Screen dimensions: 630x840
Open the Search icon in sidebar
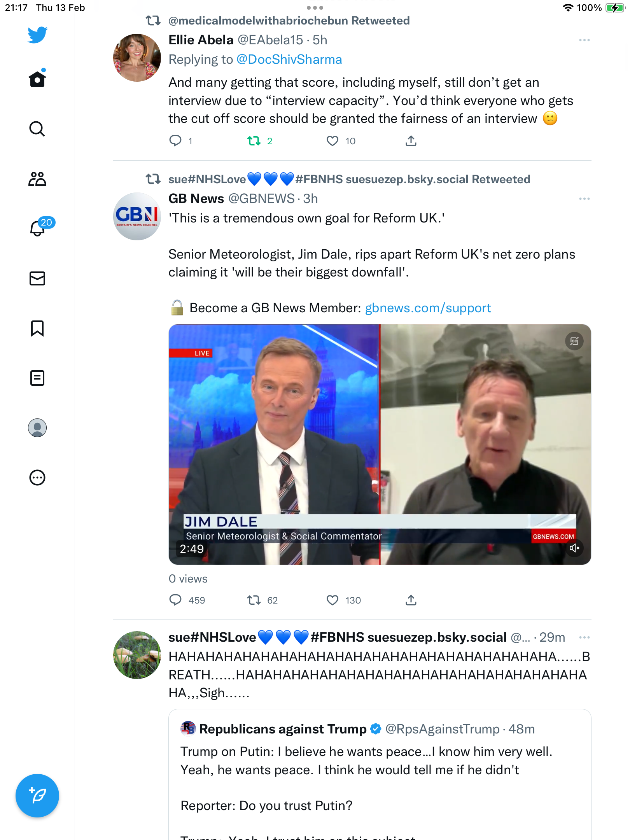tap(37, 129)
